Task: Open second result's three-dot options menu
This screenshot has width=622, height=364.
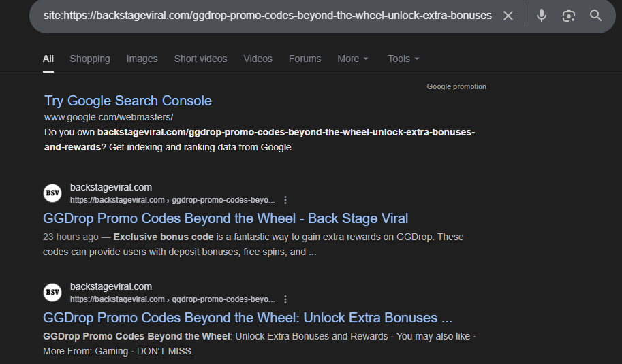Action: (x=285, y=299)
